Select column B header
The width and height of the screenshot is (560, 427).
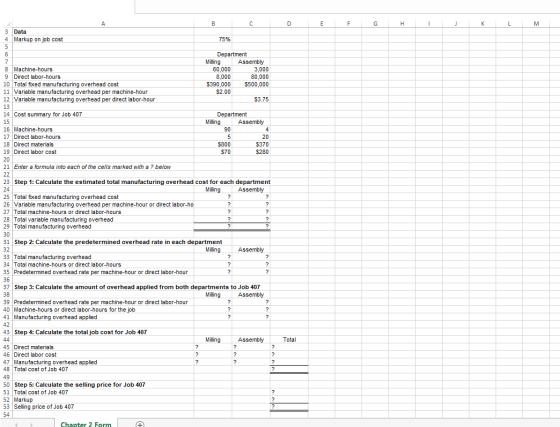tap(213, 24)
